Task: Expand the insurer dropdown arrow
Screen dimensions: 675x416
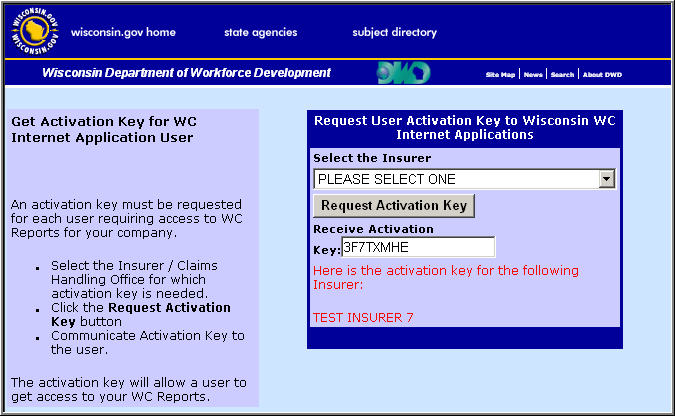Action: (x=606, y=179)
